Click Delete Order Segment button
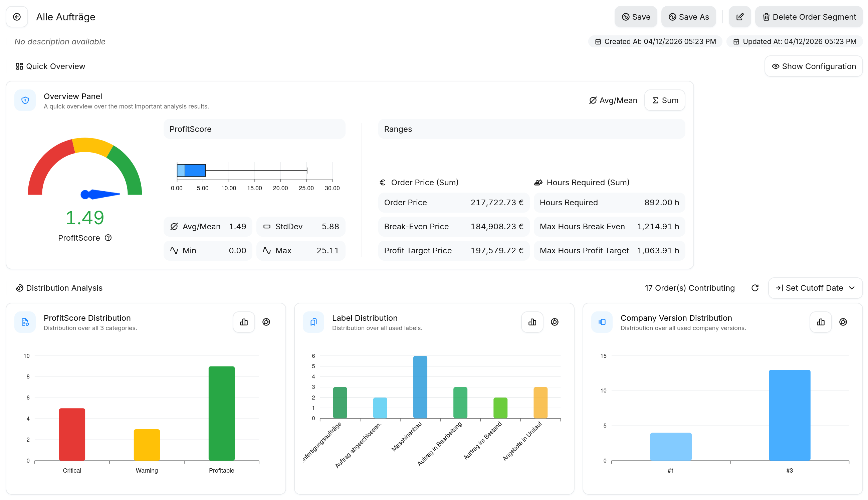868x500 pixels. coord(809,17)
